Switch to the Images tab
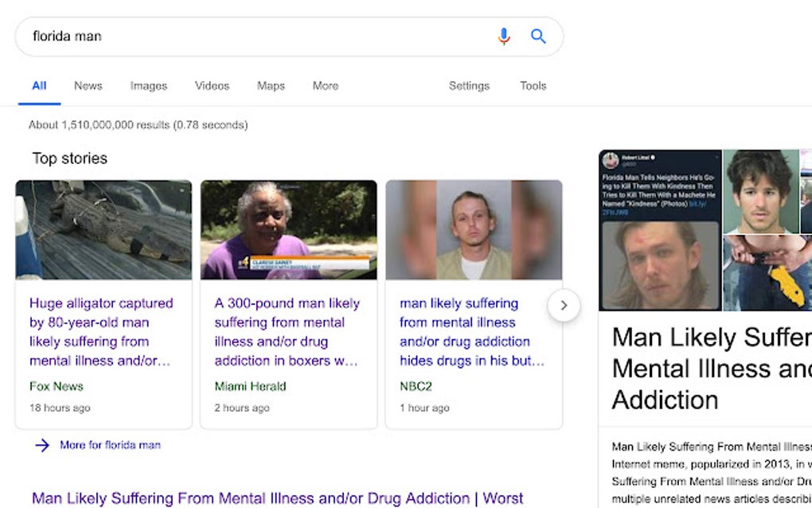Image resolution: width=812 pixels, height=508 pixels. (x=148, y=85)
